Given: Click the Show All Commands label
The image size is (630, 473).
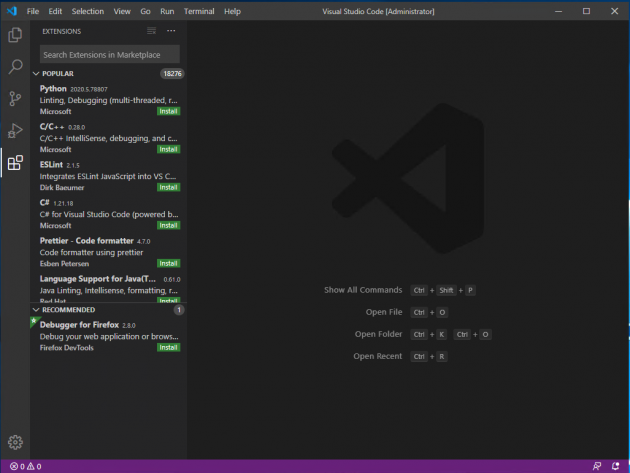Looking at the screenshot, I should [x=363, y=290].
